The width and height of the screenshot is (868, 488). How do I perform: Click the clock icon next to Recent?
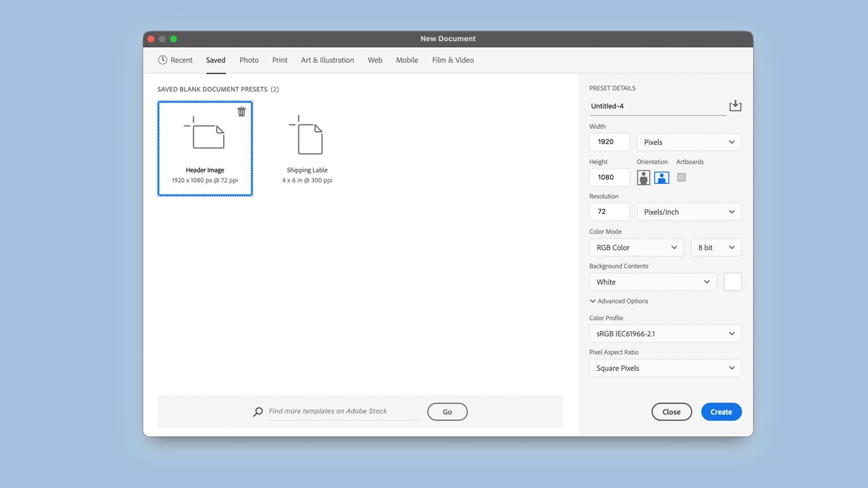(x=163, y=60)
